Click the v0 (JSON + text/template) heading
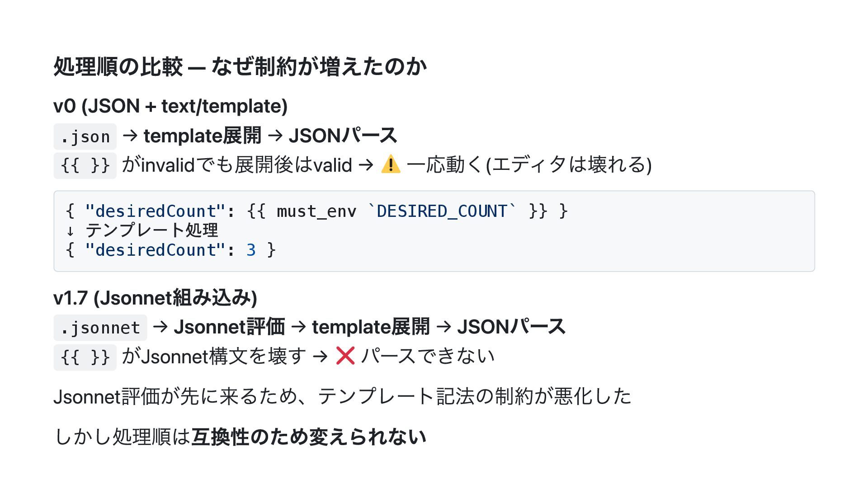The height and width of the screenshot is (488, 868). tap(170, 106)
